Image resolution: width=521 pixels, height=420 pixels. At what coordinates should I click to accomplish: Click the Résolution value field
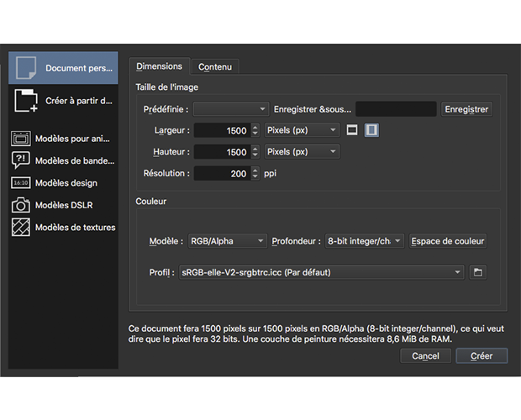(x=223, y=173)
